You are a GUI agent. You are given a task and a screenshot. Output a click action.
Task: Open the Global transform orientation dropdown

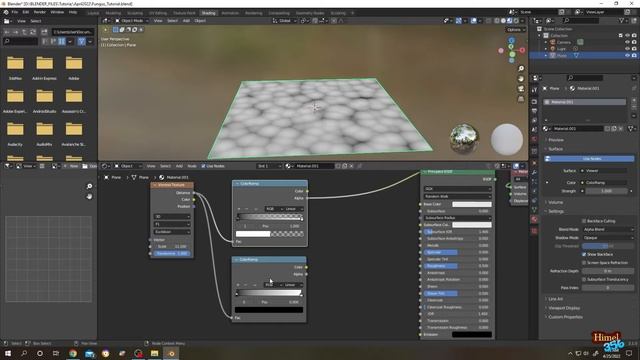[284, 20]
